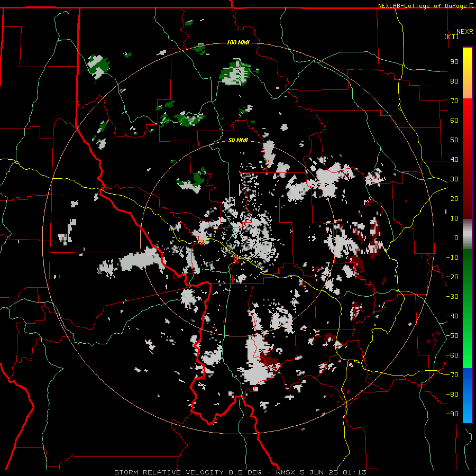Pick the light orange color bar segment

pyautogui.click(x=467, y=89)
